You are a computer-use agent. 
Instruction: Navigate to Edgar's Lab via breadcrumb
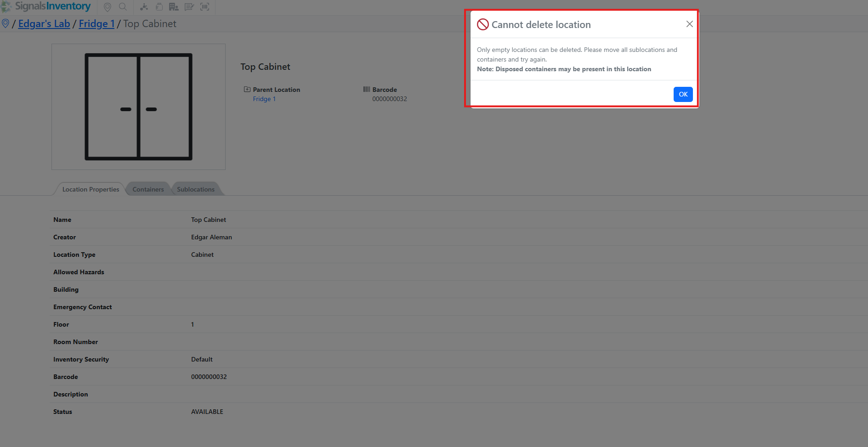coord(44,23)
